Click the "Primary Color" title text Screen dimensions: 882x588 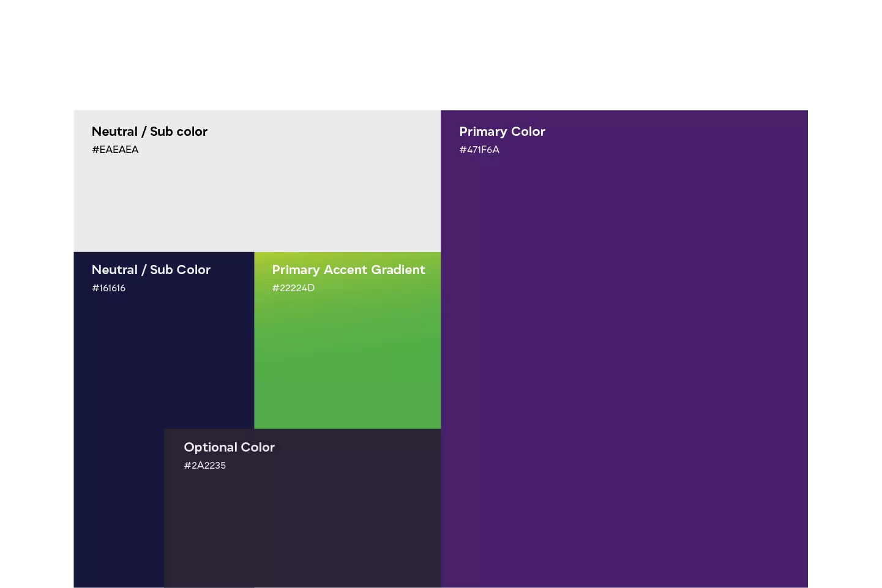tap(502, 132)
